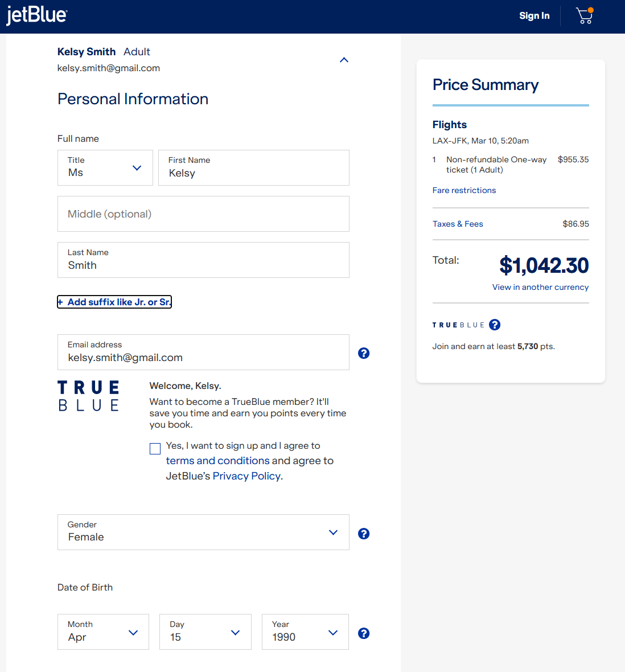
Task: Click help icon beside Gender field
Action: 364,534
